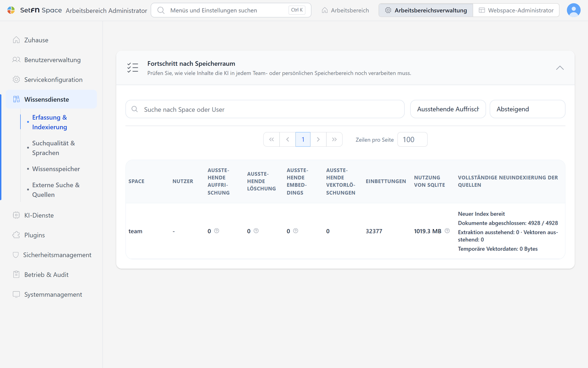Click the SetFN Space logo icon

(x=11, y=10)
